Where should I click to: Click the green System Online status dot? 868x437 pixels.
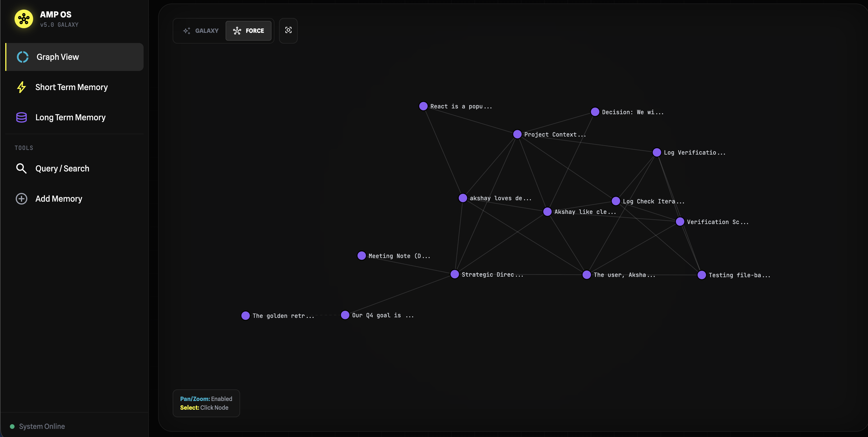tap(12, 427)
